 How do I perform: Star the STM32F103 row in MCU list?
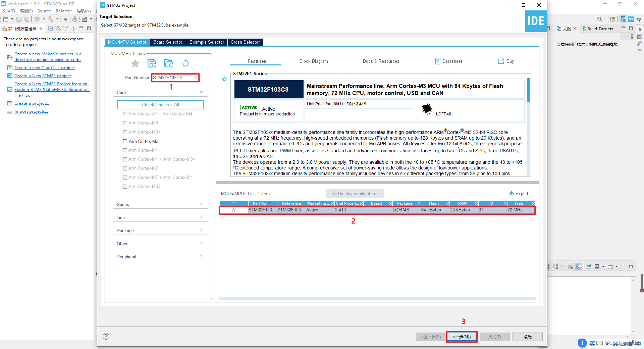tap(234, 210)
